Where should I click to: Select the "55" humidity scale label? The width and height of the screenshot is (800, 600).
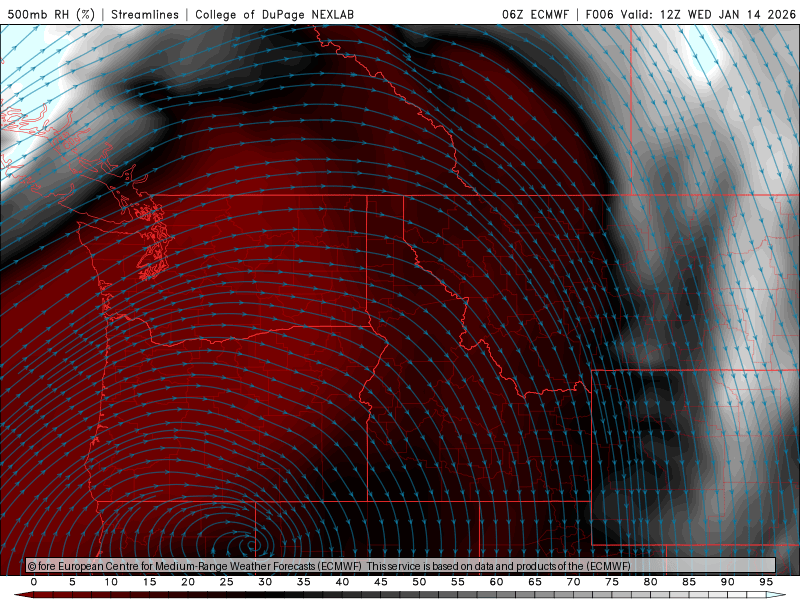click(458, 582)
